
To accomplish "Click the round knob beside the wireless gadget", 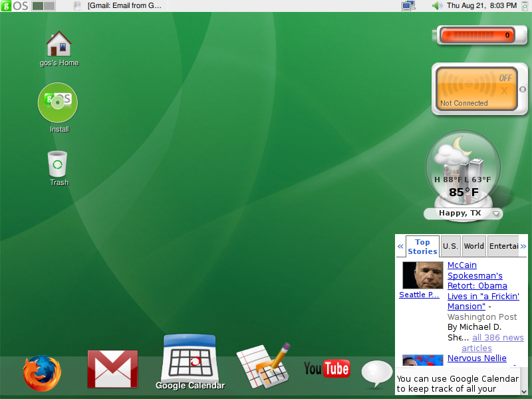I will pyautogui.click(x=523, y=90).
